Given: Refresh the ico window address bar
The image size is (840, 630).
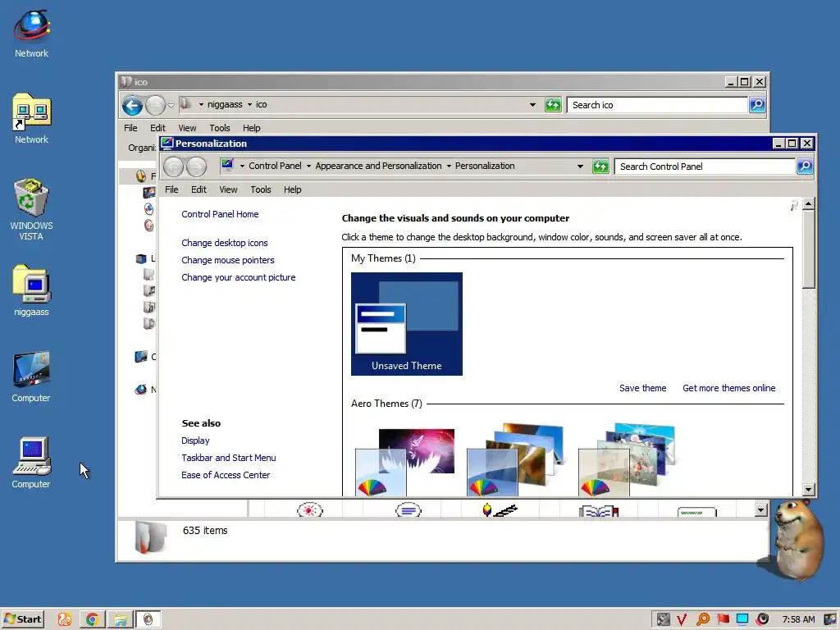Looking at the screenshot, I should pyautogui.click(x=553, y=105).
